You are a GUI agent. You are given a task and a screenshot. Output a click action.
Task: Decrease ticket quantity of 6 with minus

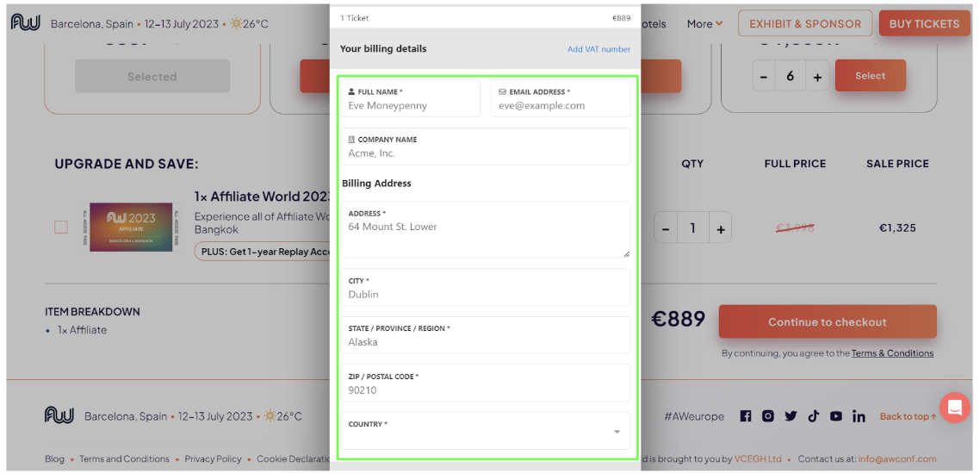[763, 77]
